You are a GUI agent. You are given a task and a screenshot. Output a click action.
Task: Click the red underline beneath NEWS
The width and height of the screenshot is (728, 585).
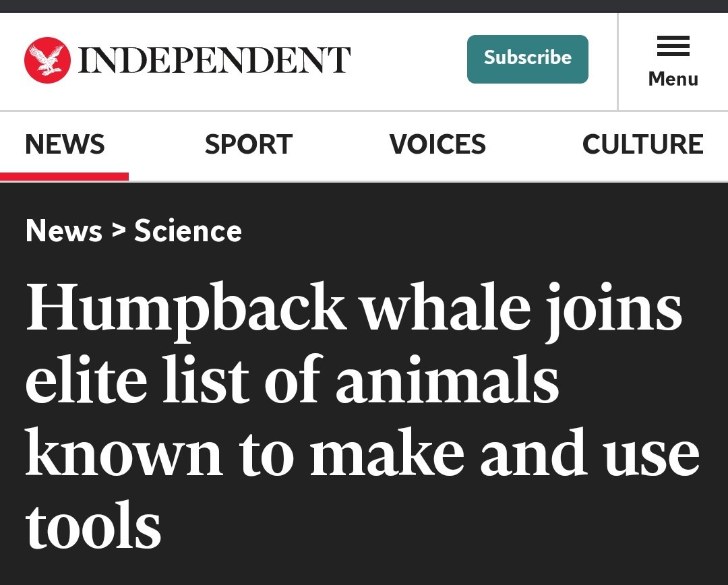pyautogui.click(x=65, y=177)
